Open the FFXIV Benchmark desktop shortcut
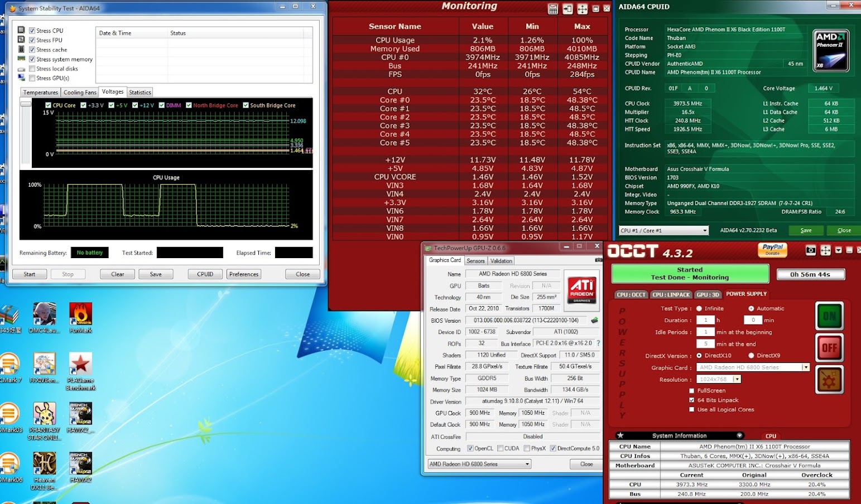 [44, 368]
